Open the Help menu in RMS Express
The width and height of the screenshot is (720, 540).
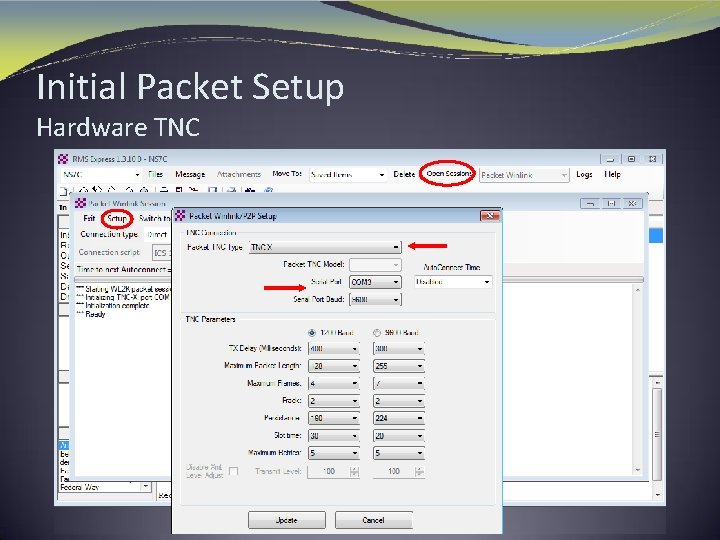pos(612,174)
